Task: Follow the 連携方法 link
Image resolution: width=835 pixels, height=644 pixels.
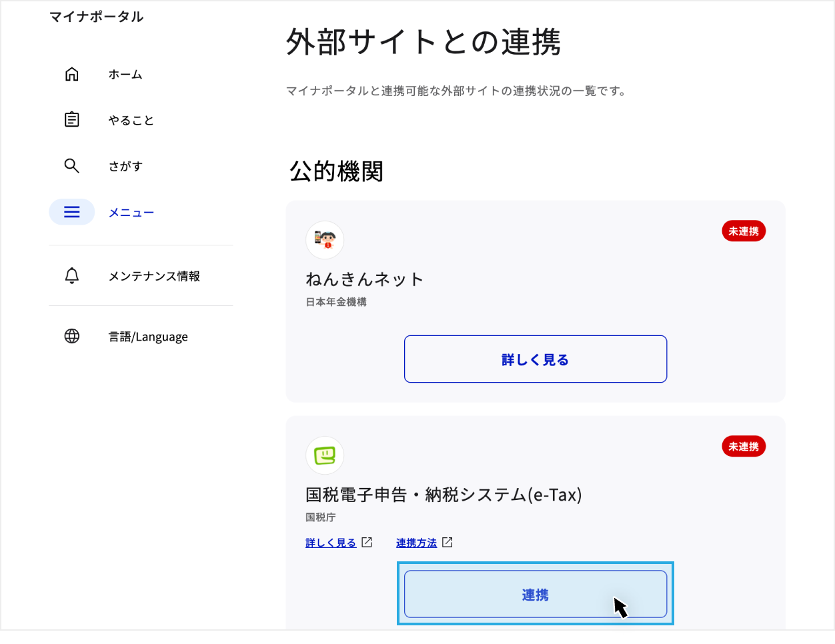Action: 416,543
